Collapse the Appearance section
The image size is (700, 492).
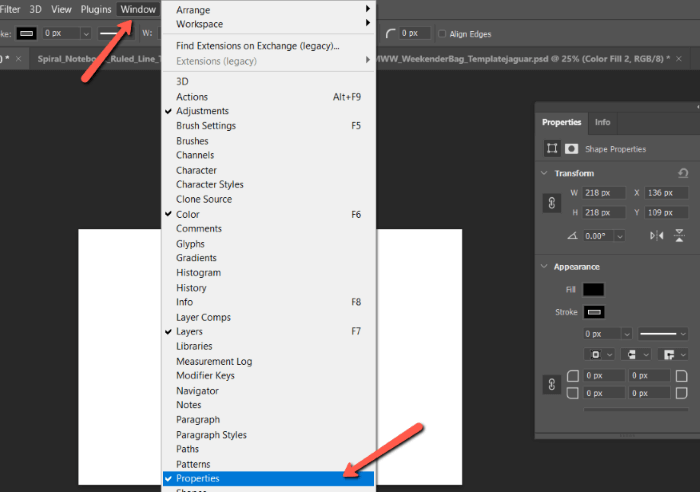pyautogui.click(x=545, y=267)
